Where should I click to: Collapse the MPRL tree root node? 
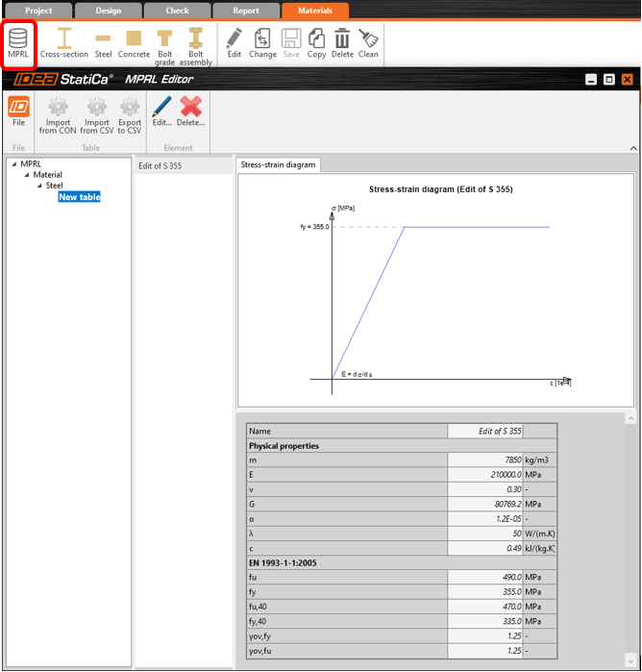[13, 164]
